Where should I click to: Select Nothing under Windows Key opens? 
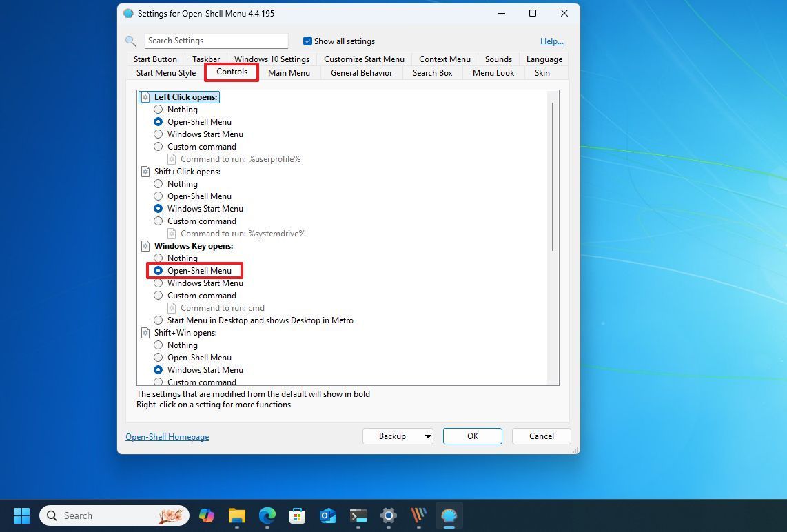tap(159, 258)
